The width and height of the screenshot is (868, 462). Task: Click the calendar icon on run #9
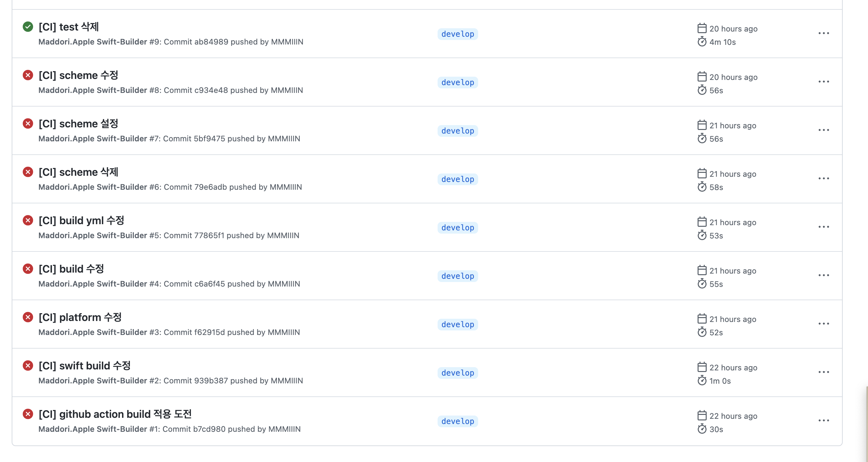(x=702, y=28)
